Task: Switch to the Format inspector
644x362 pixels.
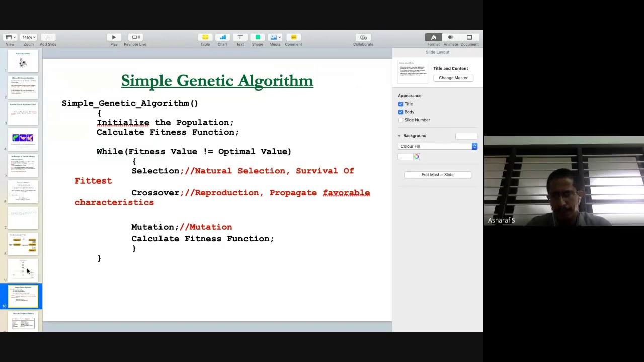Action: tap(433, 37)
